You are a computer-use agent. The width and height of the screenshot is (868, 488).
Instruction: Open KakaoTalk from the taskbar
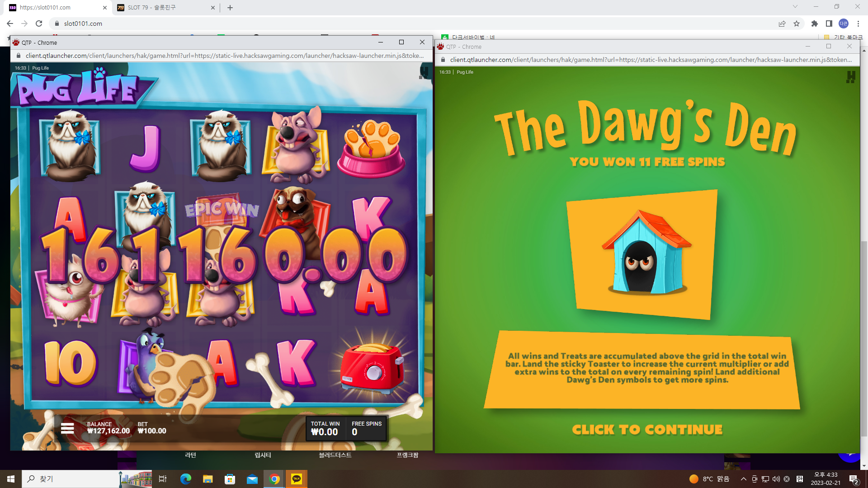[x=297, y=479]
